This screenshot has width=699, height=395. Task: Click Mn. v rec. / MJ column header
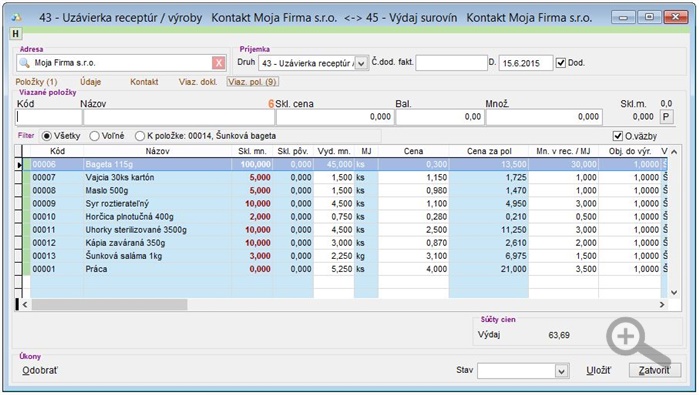click(563, 152)
